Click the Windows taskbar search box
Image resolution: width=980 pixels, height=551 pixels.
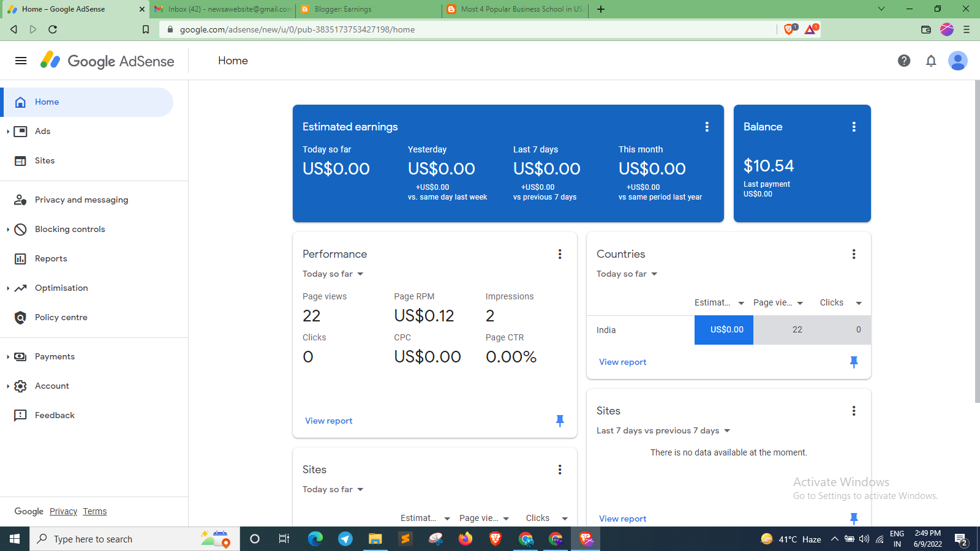point(134,539)
